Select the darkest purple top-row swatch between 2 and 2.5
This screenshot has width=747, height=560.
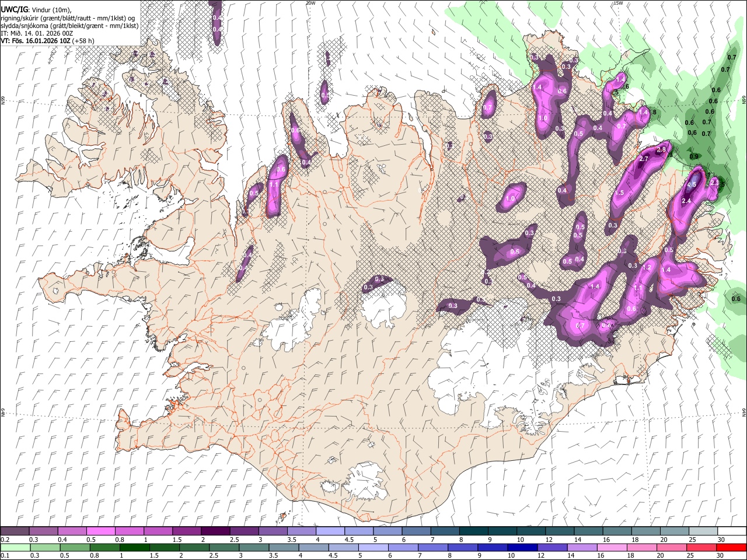tap(215, 531)
